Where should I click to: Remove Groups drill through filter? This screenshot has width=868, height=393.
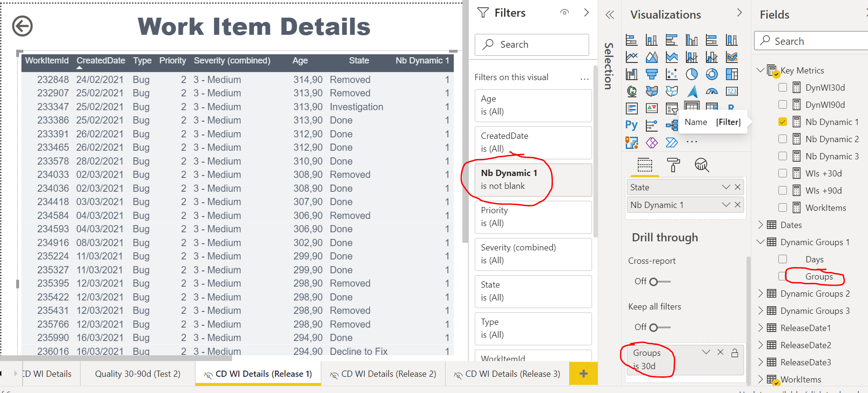pyautogui.click(x=720, y=352)
